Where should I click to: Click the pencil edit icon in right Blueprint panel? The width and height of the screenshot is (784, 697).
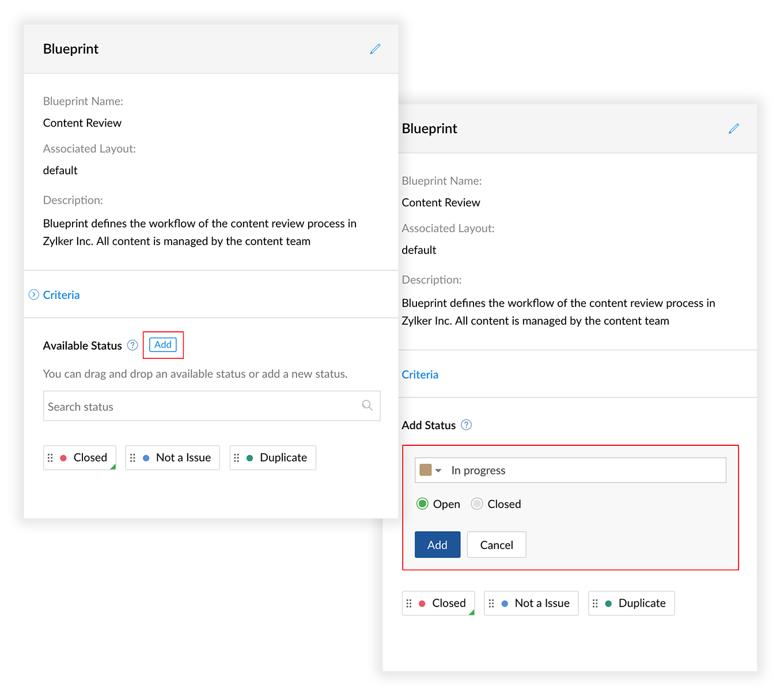click(733, 128)
